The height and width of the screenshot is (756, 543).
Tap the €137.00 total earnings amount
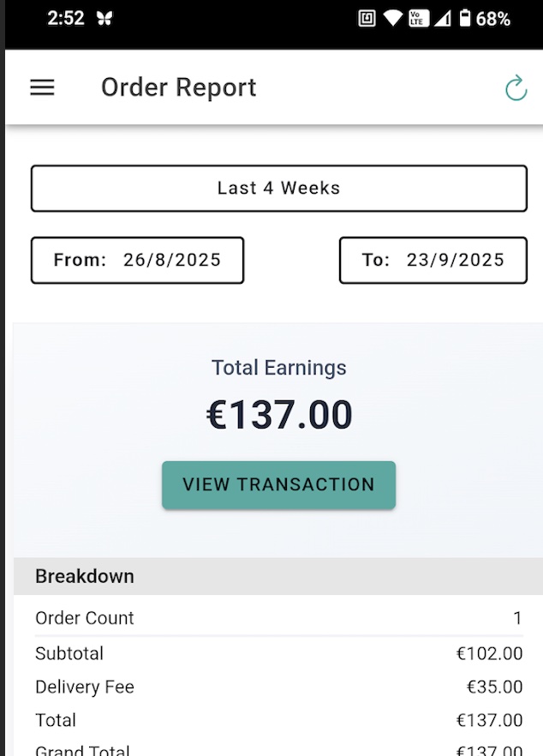click(x=279, y=416)
